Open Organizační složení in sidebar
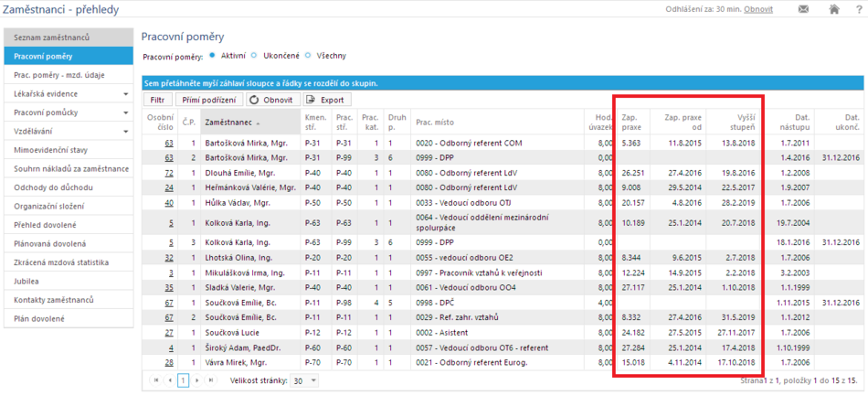The height and width of the screenshot is (395, 868). [69, 206]
